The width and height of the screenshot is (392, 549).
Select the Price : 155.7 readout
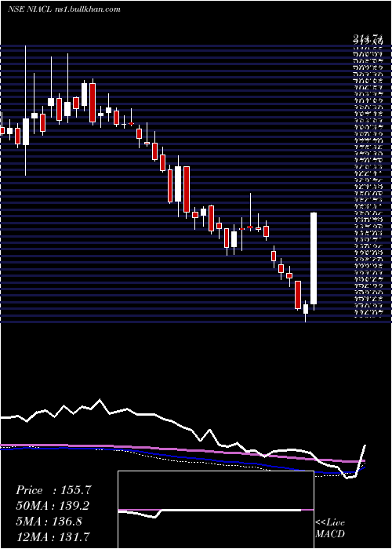point(53,490)
